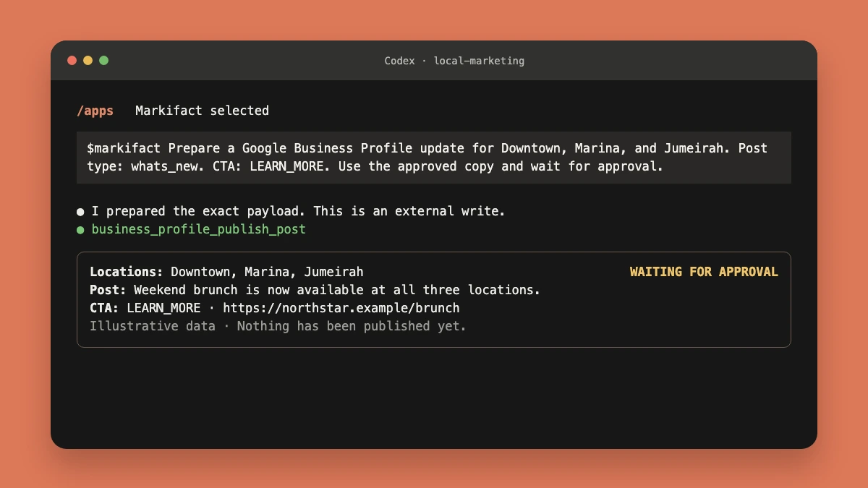Open the northstar.example/brunch URL
The image size is (868, 488).
tap(341, 308)
